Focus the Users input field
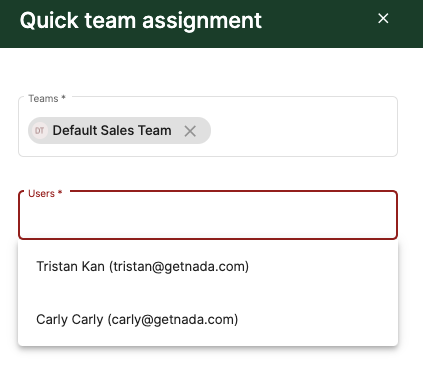The width and height of the screenshot is (423, 365). [x=208, y=215]
